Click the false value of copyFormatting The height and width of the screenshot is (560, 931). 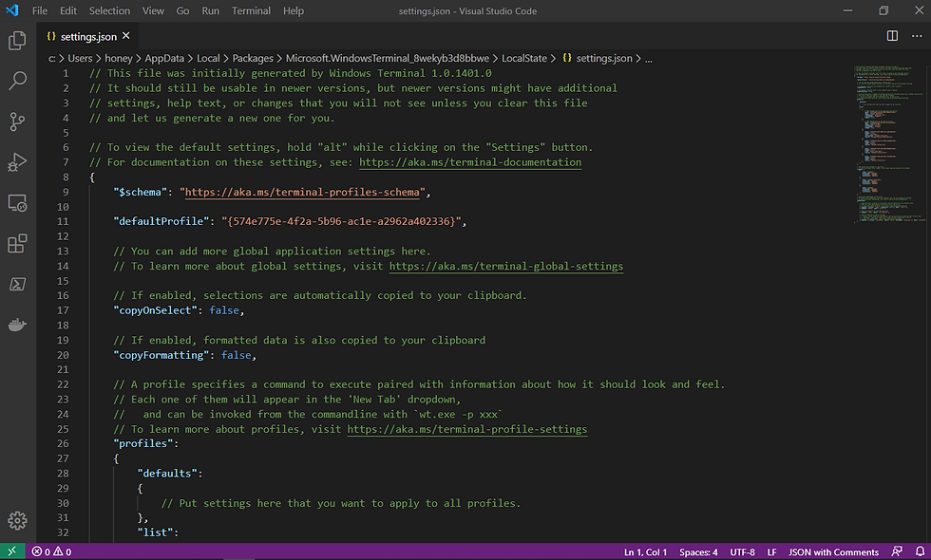(237, 355)
